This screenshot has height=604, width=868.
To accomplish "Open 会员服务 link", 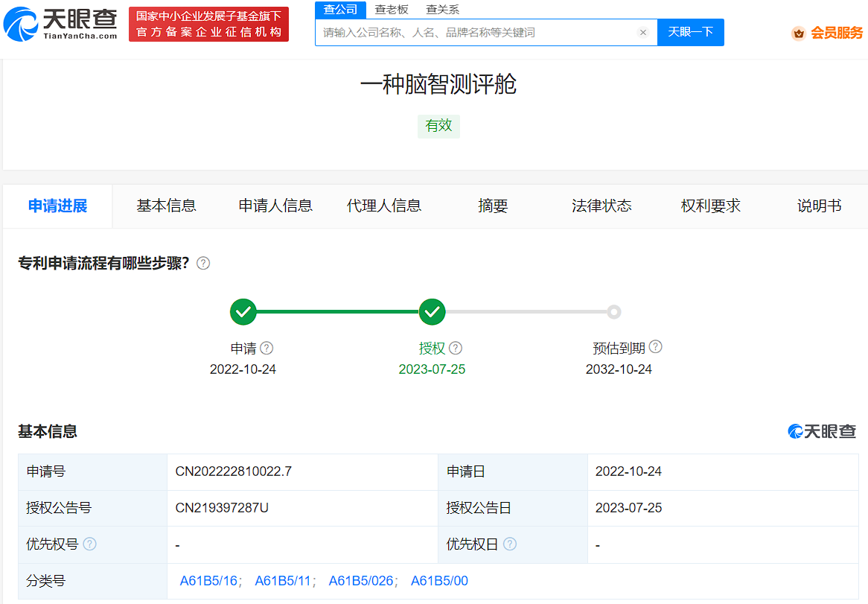I will (837, 34).
